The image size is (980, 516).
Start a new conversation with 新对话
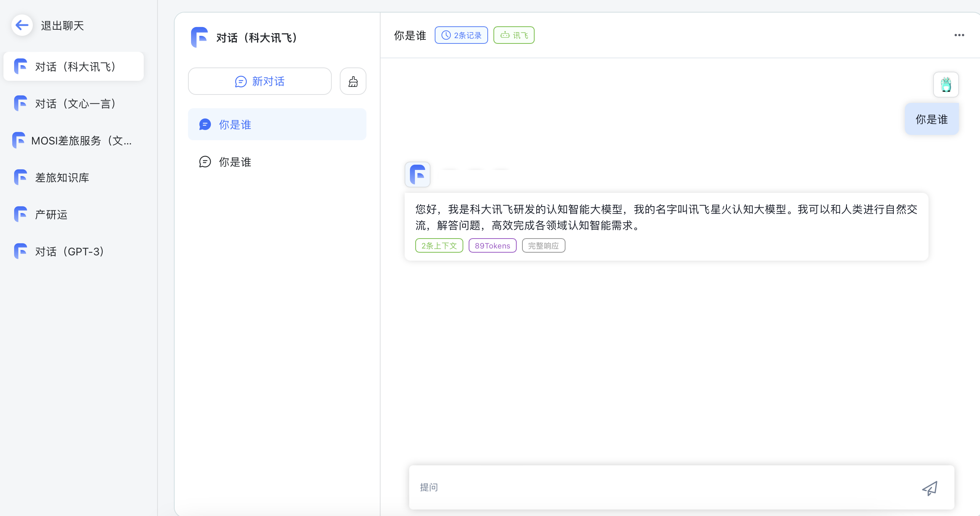(260, 81)
